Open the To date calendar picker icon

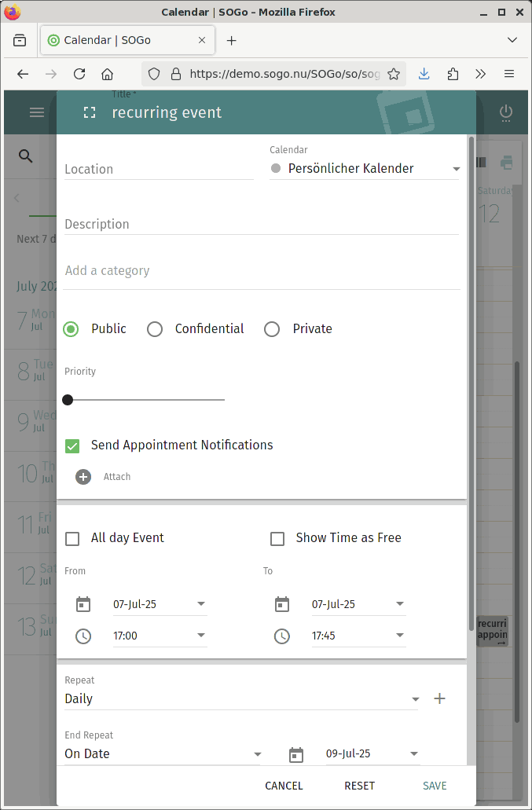click(x=282, y=604)
